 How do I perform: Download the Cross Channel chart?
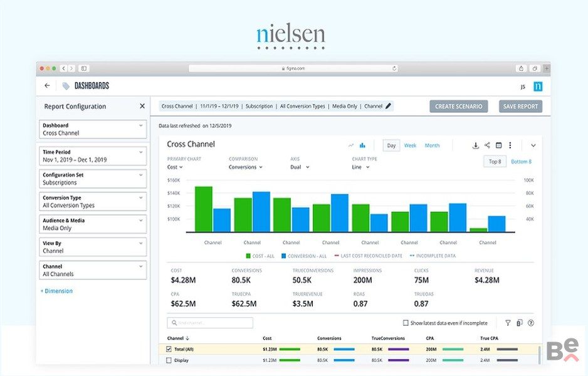476,145
